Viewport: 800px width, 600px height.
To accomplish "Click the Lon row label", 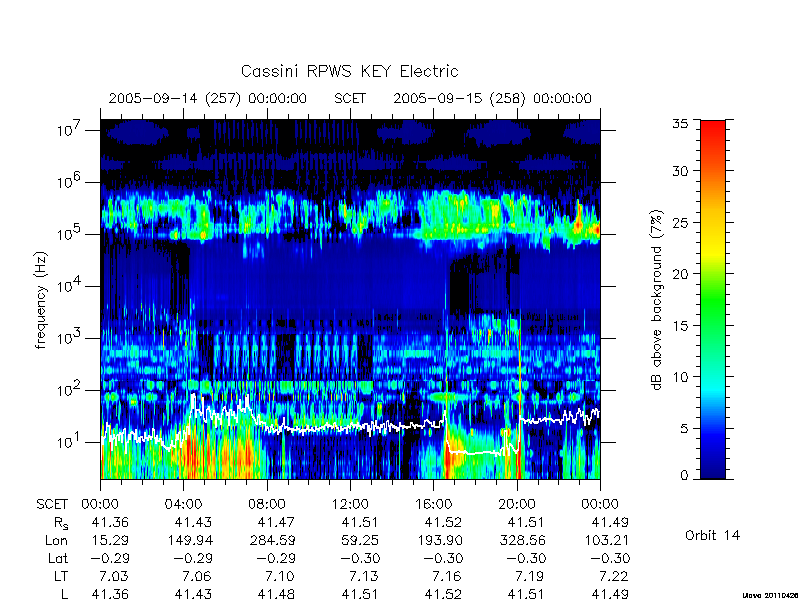I will coord(56,540).
